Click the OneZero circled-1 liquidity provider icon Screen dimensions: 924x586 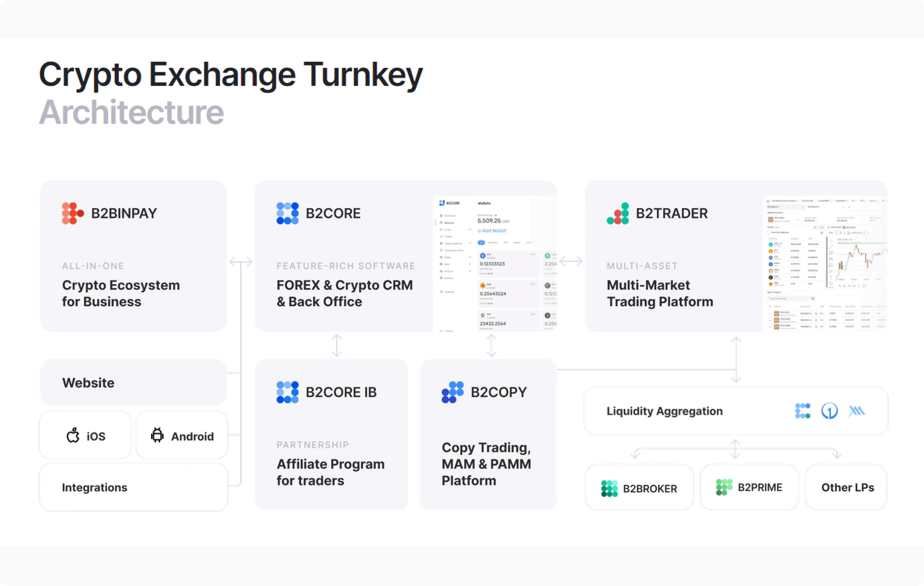tap(830, 411)
